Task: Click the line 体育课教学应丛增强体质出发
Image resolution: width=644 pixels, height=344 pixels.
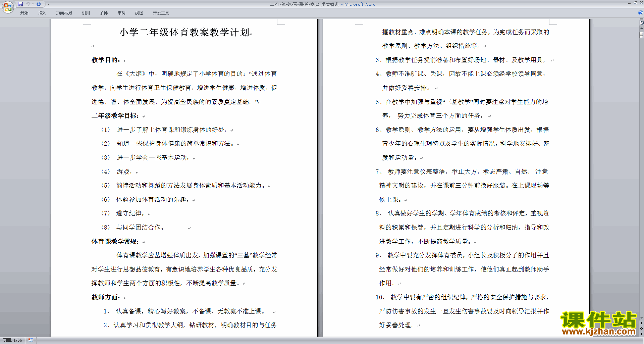Action: (197, 255)
